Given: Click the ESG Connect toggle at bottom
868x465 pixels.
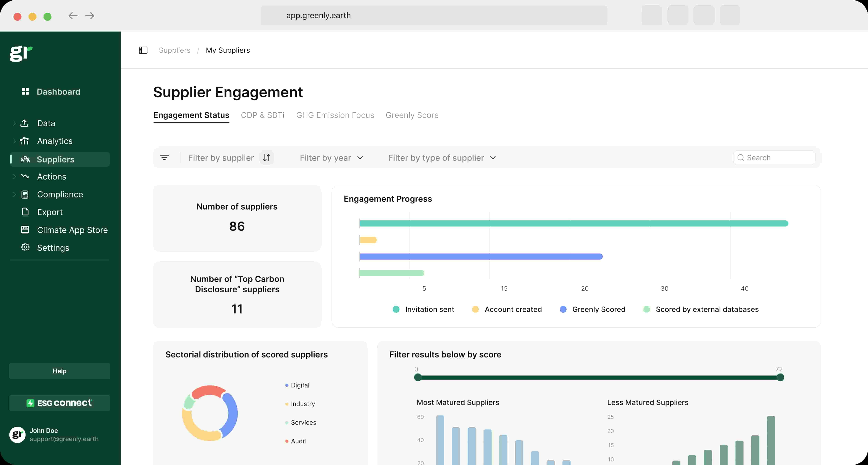Looking at the screenshot, I should click(59, 402).
